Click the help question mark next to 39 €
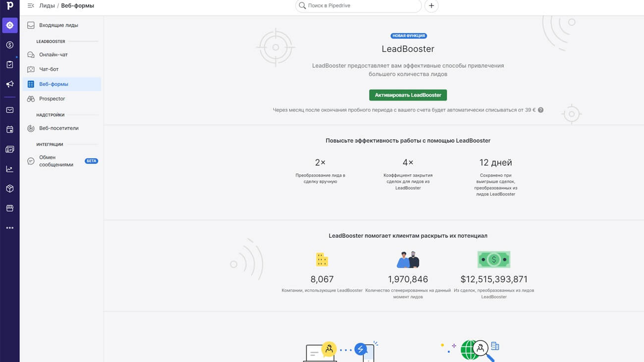Screen dimensions: 644x362 (x=540, y=110)
